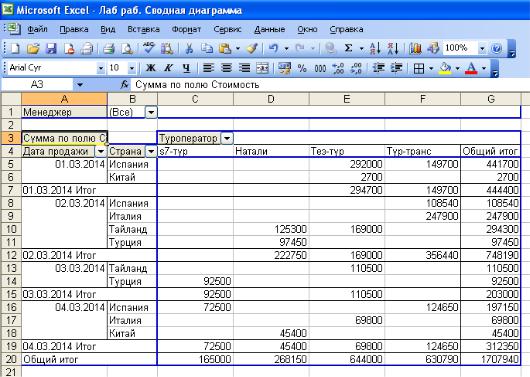Open the 100% zoom dropdown
This screenshot has height=377, width=530.
[x=482, y=49]
